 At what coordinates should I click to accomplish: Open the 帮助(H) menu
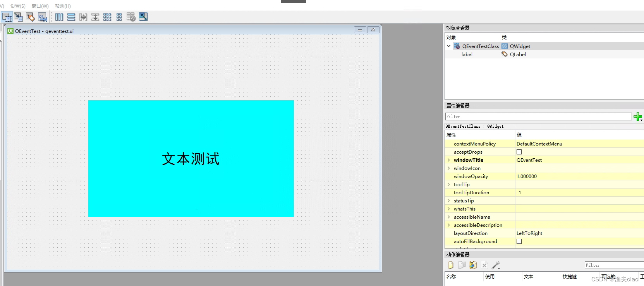point(63,6)
